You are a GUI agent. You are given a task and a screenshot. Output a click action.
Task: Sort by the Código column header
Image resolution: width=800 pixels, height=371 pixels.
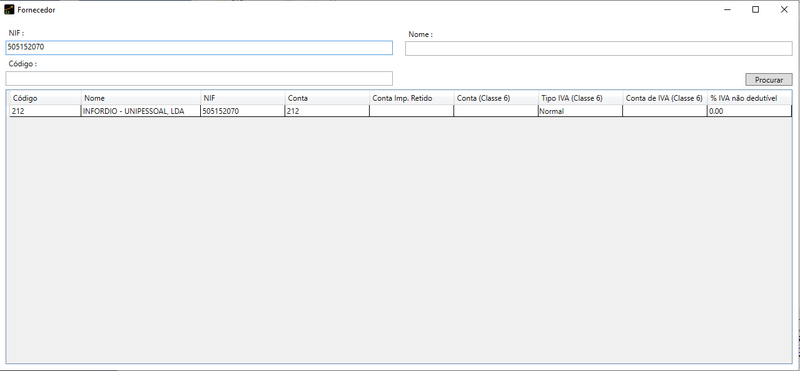coord(45,98)
